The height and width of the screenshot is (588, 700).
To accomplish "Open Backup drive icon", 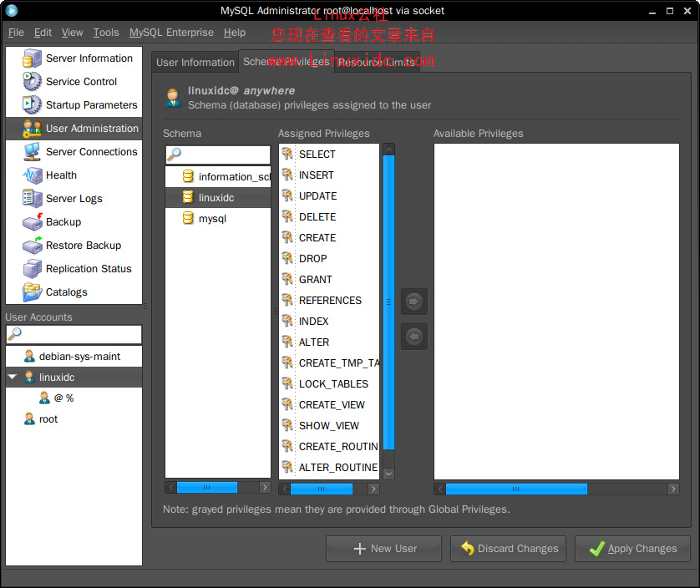I will (x=32, y=222).
